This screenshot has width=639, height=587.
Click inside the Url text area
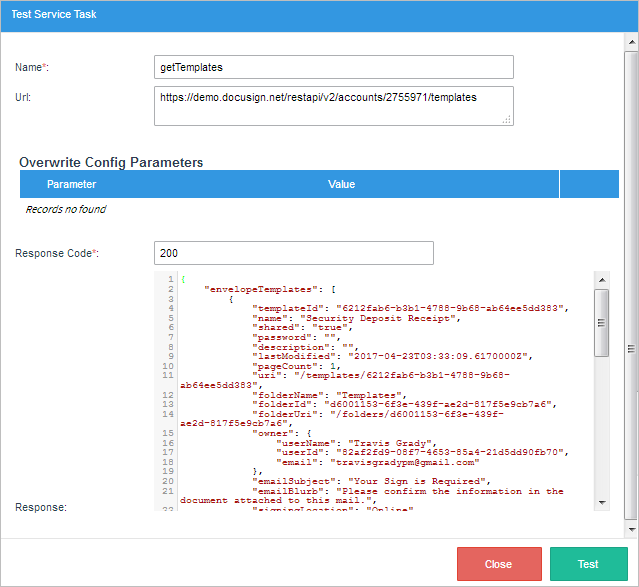pos(333,105)
